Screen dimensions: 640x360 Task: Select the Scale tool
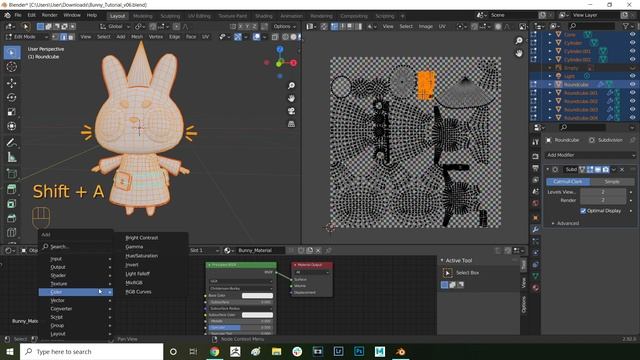pos(12,112)
